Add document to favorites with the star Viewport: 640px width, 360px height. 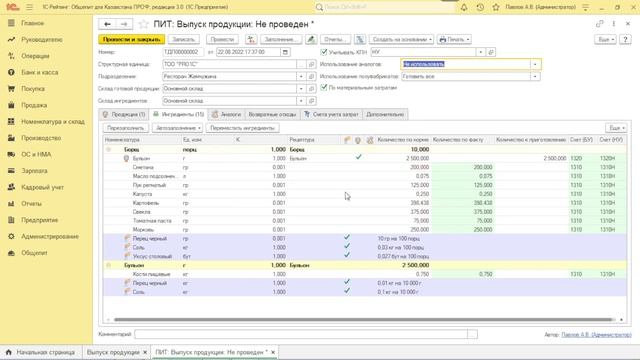(x=143, y=24)
